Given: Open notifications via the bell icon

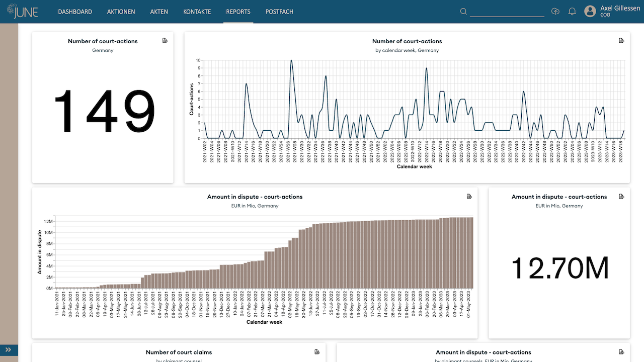Looking at the screenshot, I should pyautogui.click(x=572, y=12).
